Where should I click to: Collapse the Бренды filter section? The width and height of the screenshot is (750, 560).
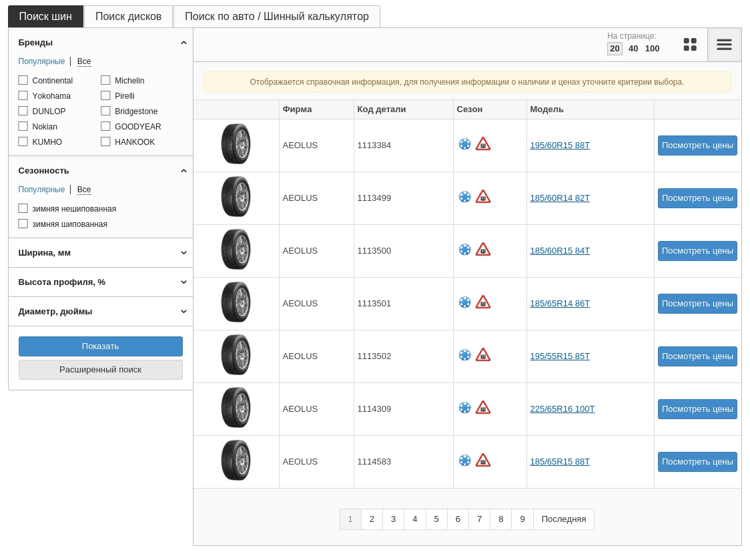point(183,43)
